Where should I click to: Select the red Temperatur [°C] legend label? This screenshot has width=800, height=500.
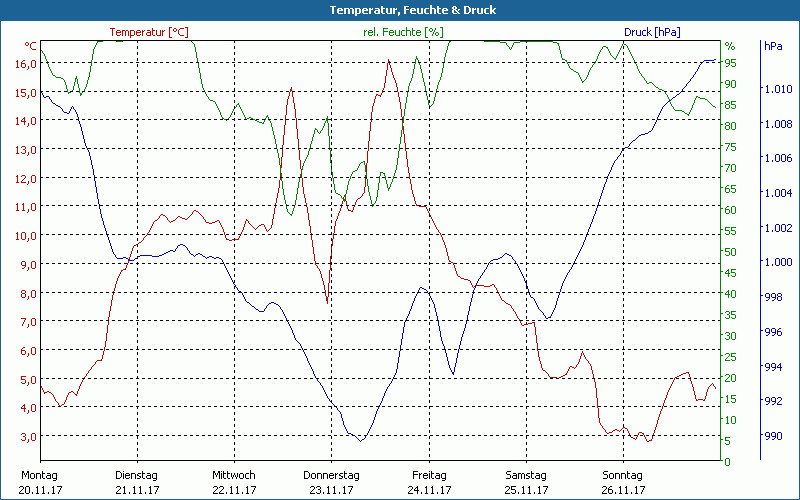tap(148, 32)
